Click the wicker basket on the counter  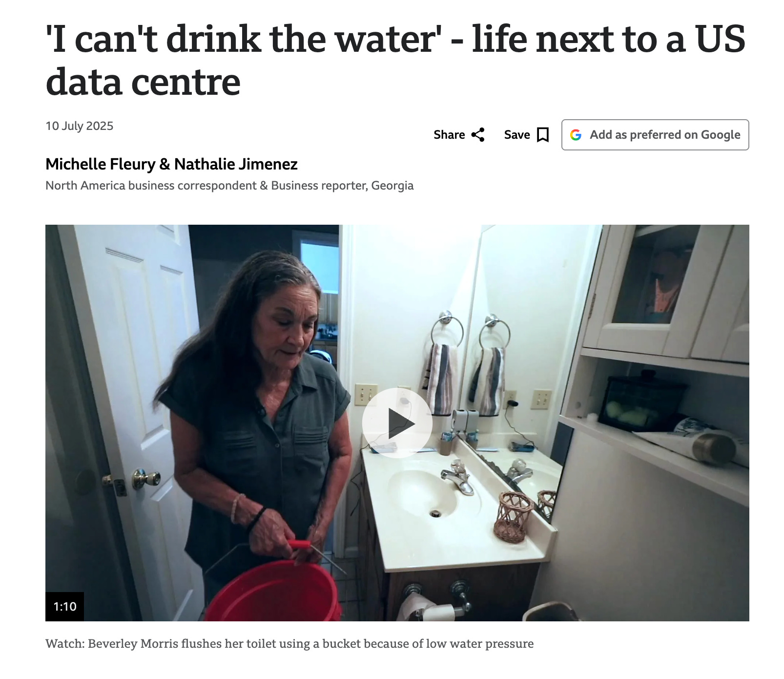513,518
